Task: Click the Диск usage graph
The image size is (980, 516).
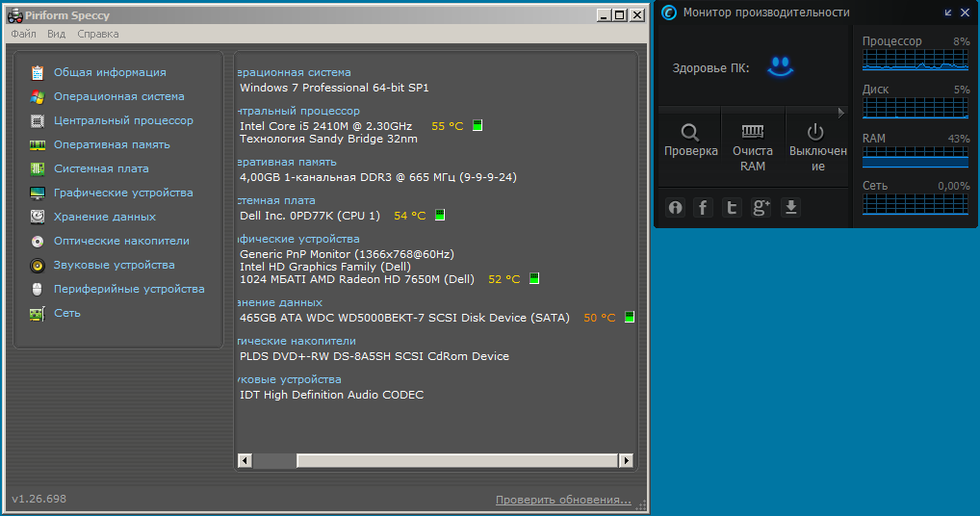Action: 916,108
